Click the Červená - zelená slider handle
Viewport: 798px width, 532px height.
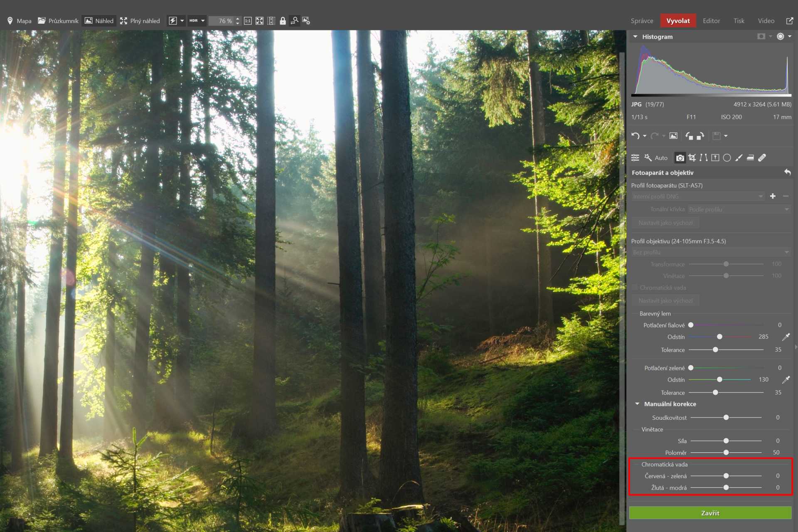726,476
